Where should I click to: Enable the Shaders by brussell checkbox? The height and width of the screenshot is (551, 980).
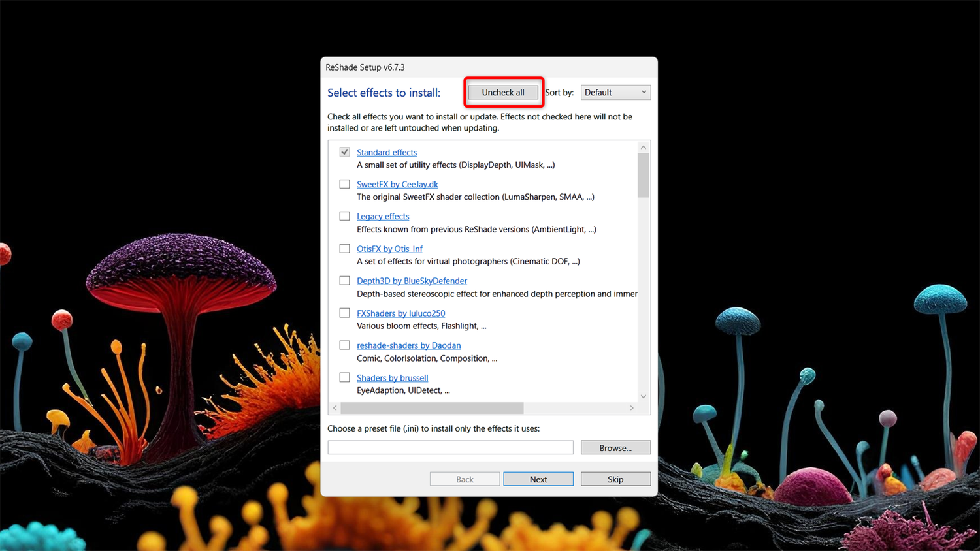point(344,377)
